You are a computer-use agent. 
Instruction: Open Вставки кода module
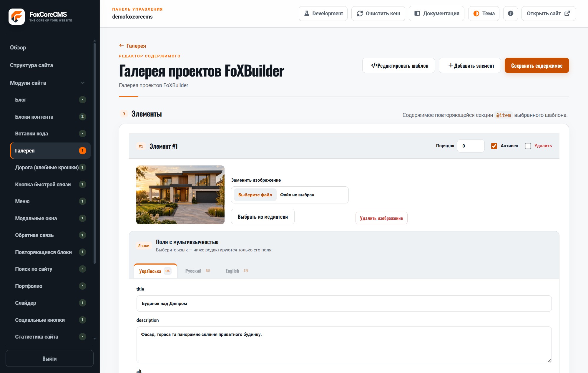(50, 134)
